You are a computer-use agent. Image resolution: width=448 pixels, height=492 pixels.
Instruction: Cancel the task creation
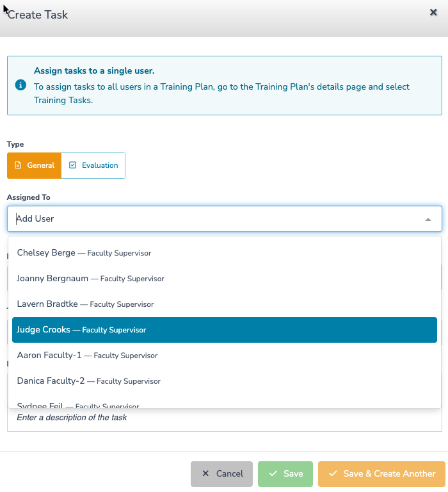click(221, 474)
